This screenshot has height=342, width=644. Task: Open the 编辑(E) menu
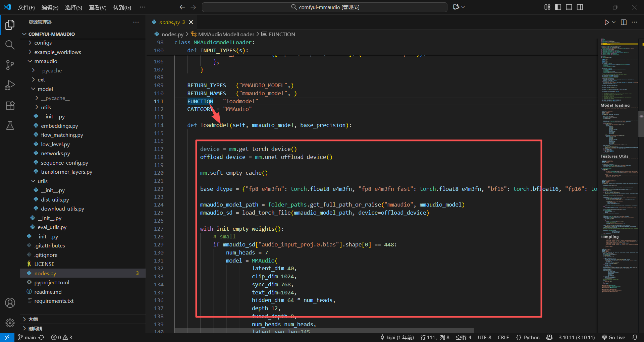click(x=50, y=7)
